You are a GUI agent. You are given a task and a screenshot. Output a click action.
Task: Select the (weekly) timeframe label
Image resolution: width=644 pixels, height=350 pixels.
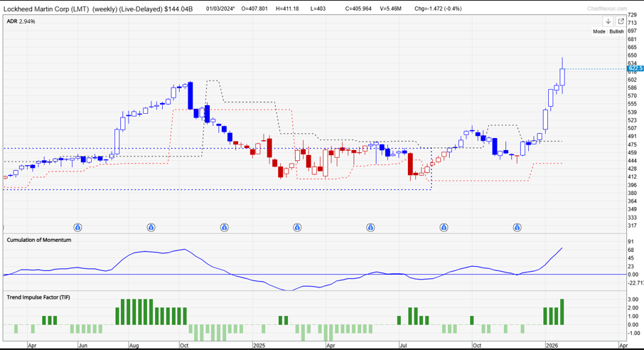click(104, 9)
